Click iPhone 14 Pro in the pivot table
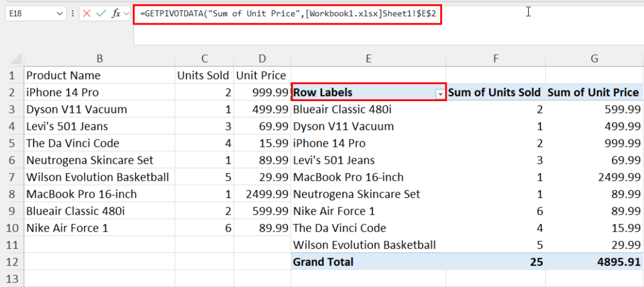The height and width of the screenshot is (287, 644). tap(369, 143)
